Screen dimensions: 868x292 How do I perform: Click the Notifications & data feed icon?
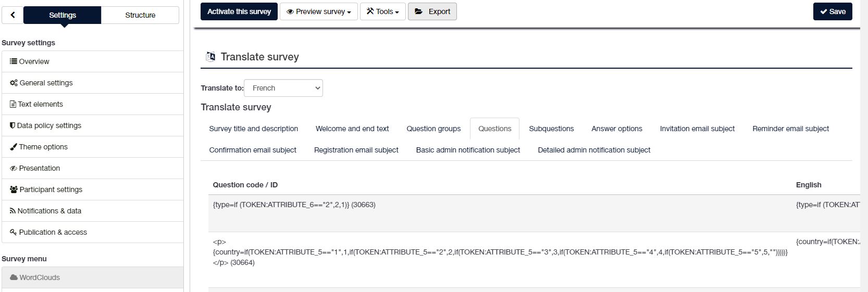point(13,211)
